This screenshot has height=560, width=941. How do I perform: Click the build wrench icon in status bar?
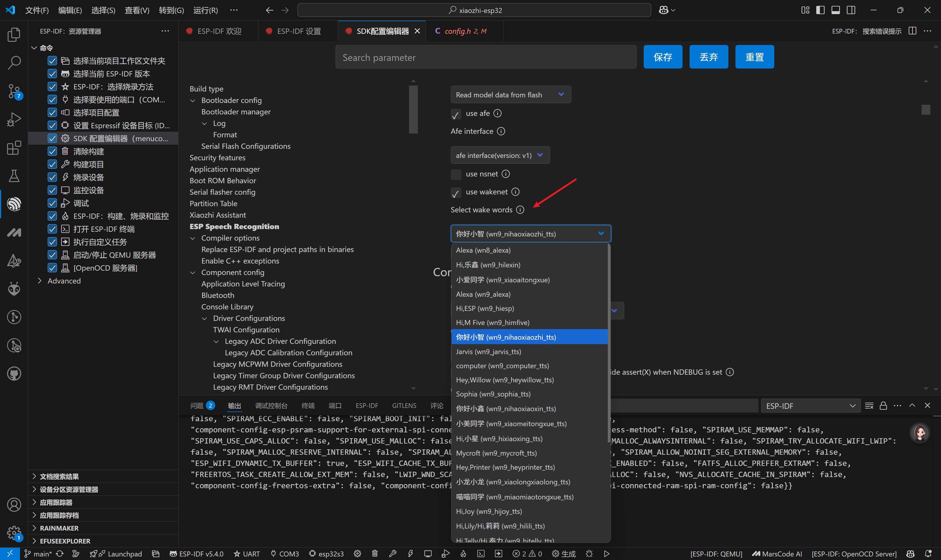[x=392, y=554]
